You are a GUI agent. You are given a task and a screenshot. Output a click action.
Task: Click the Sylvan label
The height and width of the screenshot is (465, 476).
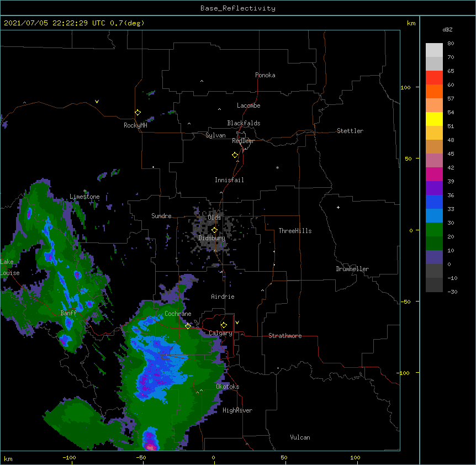click(215, 135)
